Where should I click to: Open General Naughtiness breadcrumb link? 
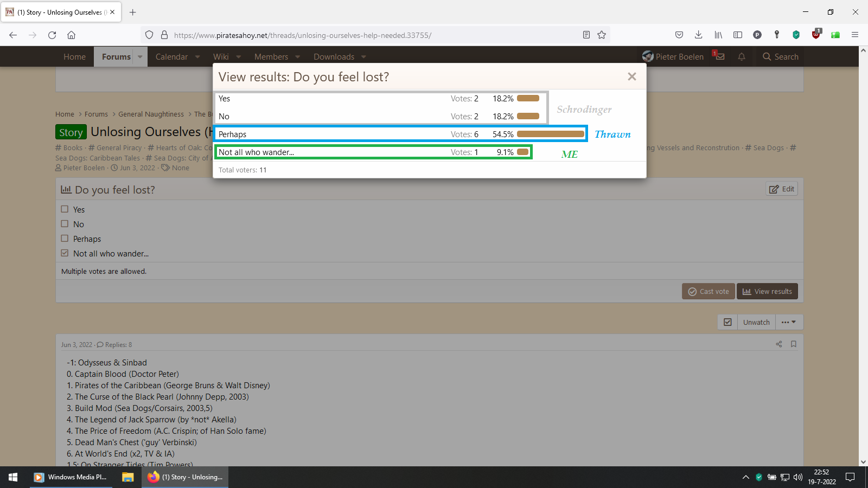click(x=151, y=114)
